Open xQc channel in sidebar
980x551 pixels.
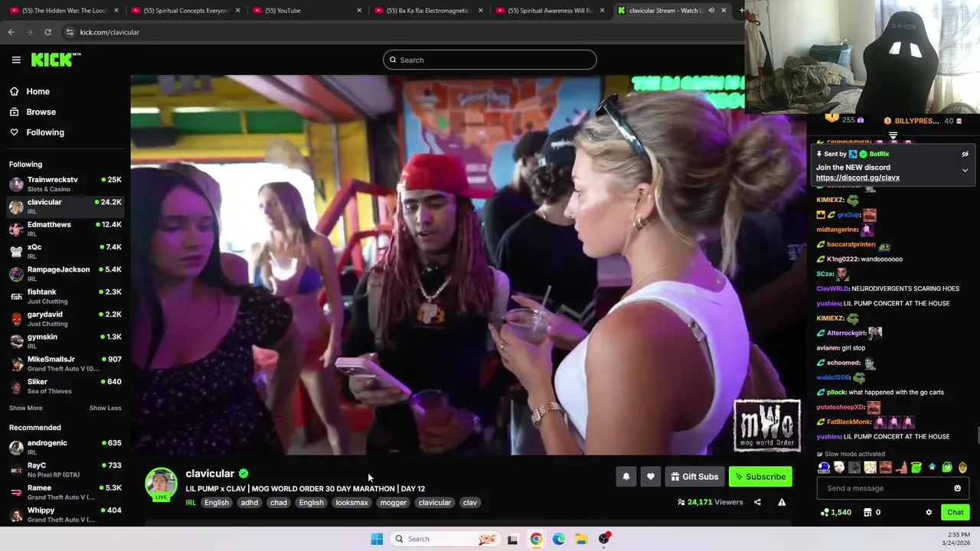tap(65, 251)
